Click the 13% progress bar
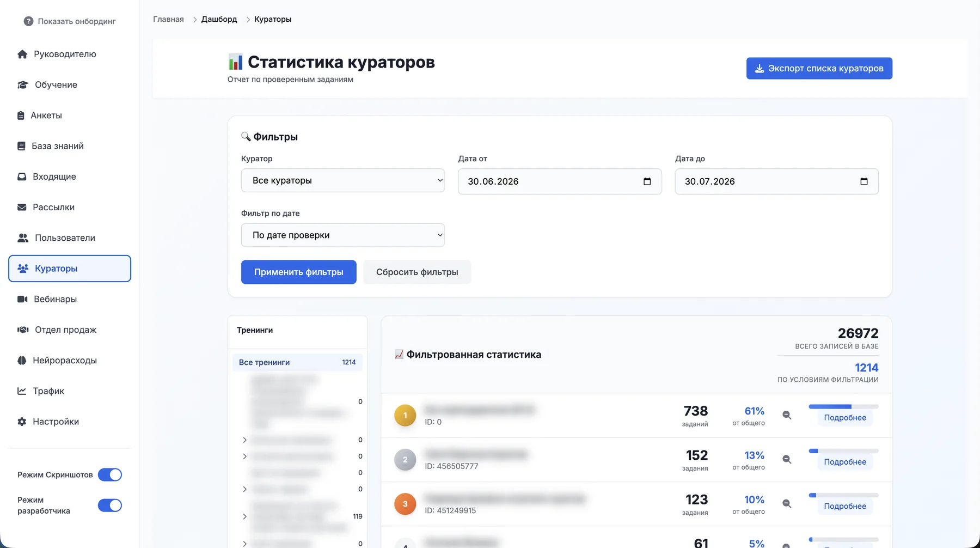Image resolution: width=980 pixels, height=548 pixels. 844,451
